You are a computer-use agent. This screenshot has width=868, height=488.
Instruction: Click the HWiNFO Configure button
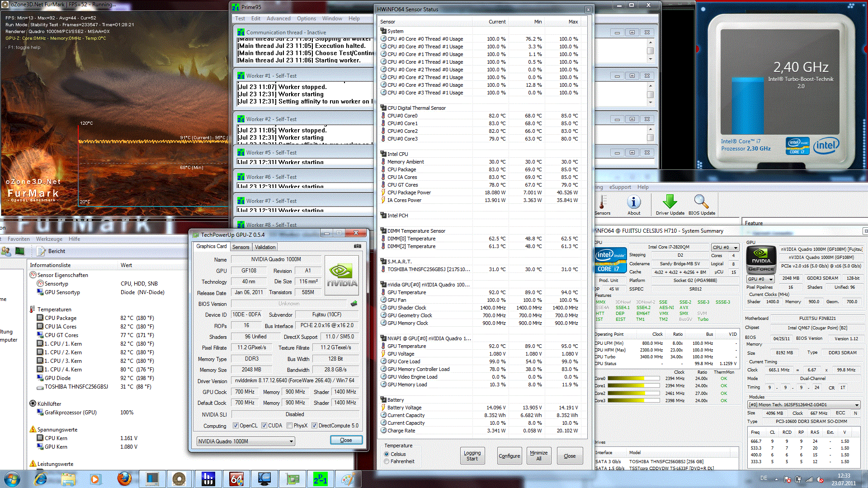click(509, 455)
